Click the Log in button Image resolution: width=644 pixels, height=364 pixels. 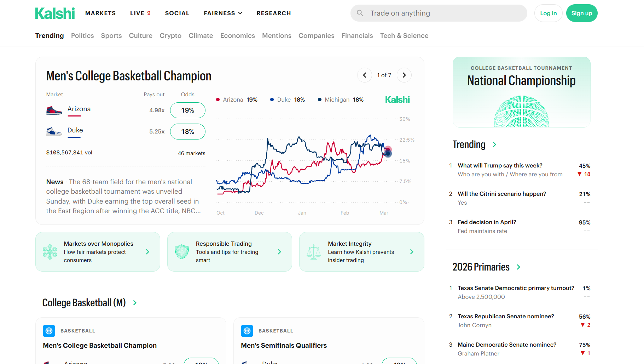coord(548,13)
